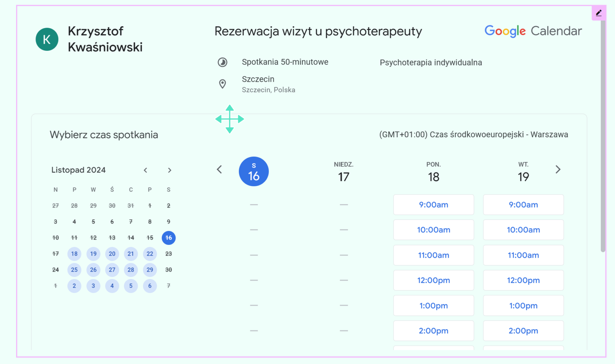Book 11:00am slot on Monday 18

pyautogui.click(x=434, y=255)
